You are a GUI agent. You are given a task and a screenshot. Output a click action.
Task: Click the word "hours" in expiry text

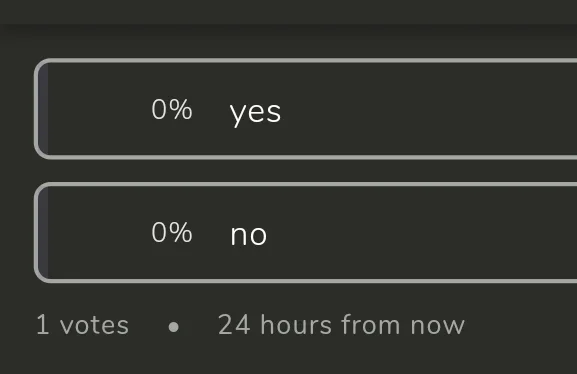click(296, 325)
